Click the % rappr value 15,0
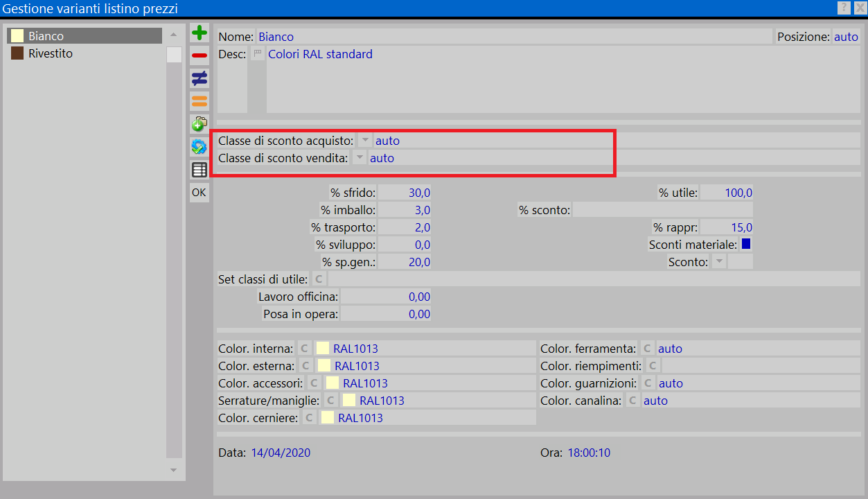This screenshot has width=868, height=499. pyautogui.click(x=727, y=227)
